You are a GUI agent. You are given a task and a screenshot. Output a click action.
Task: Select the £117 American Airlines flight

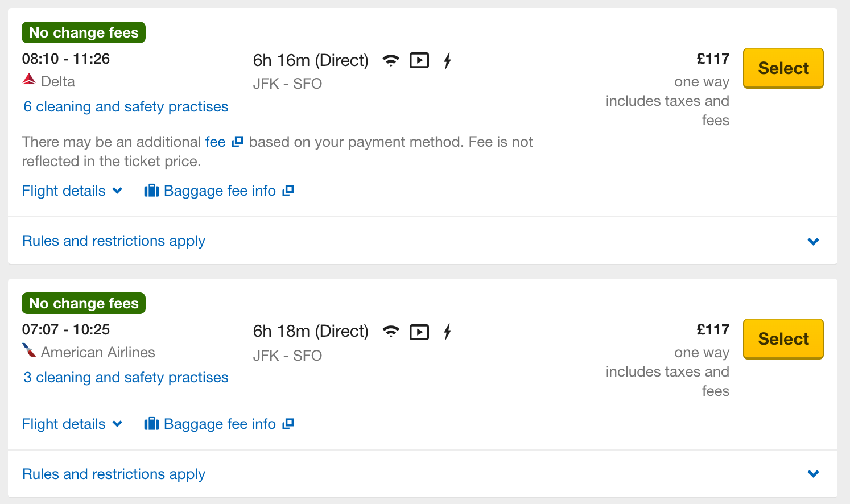(x=783, y=339)
